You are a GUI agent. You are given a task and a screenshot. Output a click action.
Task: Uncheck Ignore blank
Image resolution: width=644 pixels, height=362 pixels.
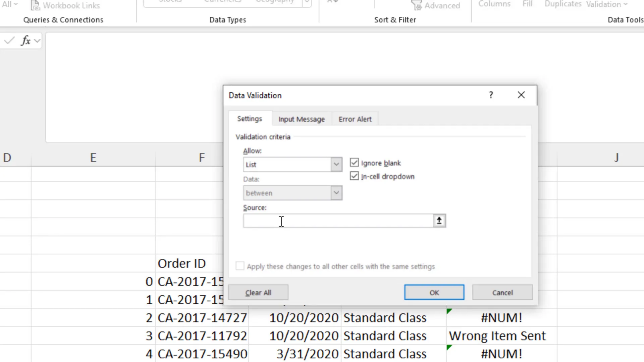pos(354,163)
